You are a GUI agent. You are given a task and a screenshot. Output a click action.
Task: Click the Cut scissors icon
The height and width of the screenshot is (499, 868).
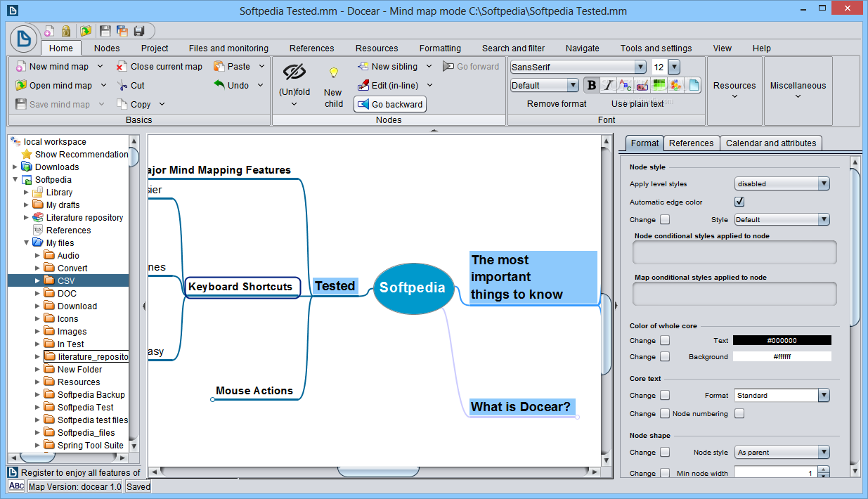pyautogui.click(x=122, y=85)
